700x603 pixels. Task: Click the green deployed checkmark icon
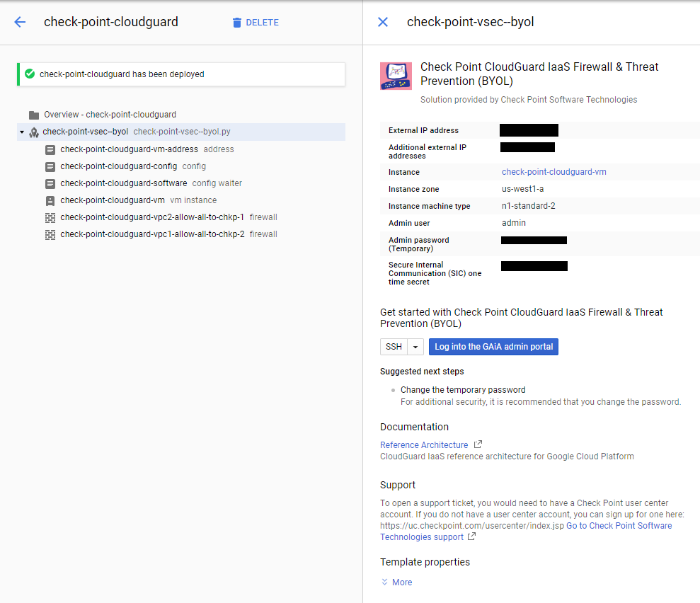[x=30, y=74]
